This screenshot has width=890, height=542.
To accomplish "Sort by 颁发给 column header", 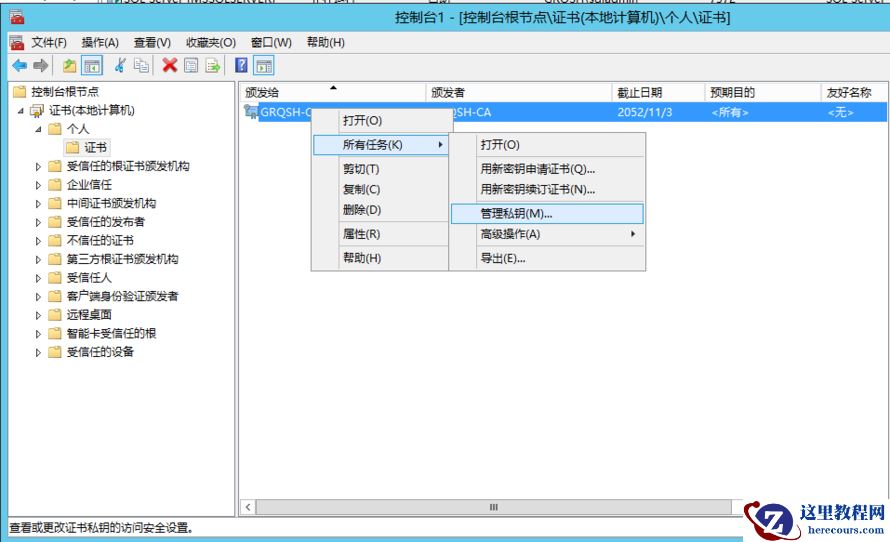I will click(333, 93).
